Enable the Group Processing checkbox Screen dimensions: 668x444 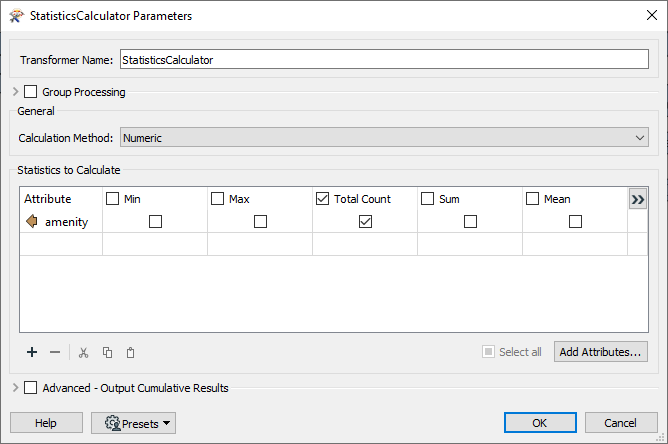coord(30,92)
